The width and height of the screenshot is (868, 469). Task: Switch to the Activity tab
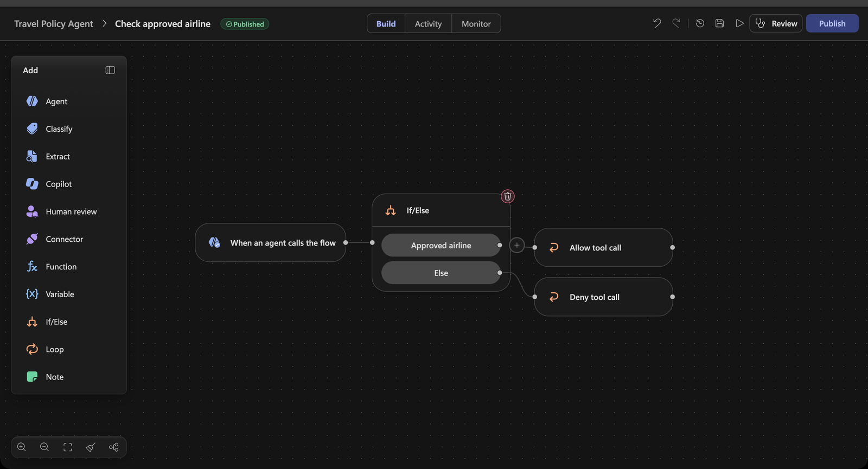tap(429, 23)
